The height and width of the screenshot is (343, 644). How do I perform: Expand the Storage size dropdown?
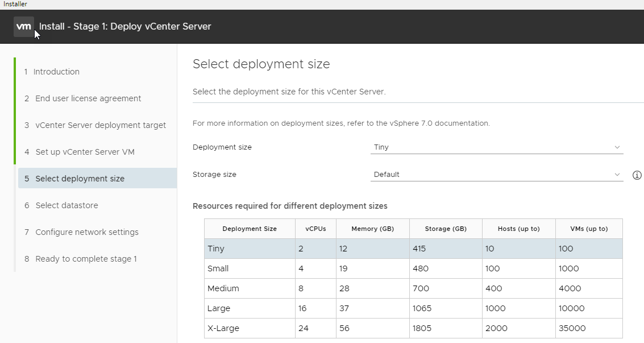[x=496, y=175]
